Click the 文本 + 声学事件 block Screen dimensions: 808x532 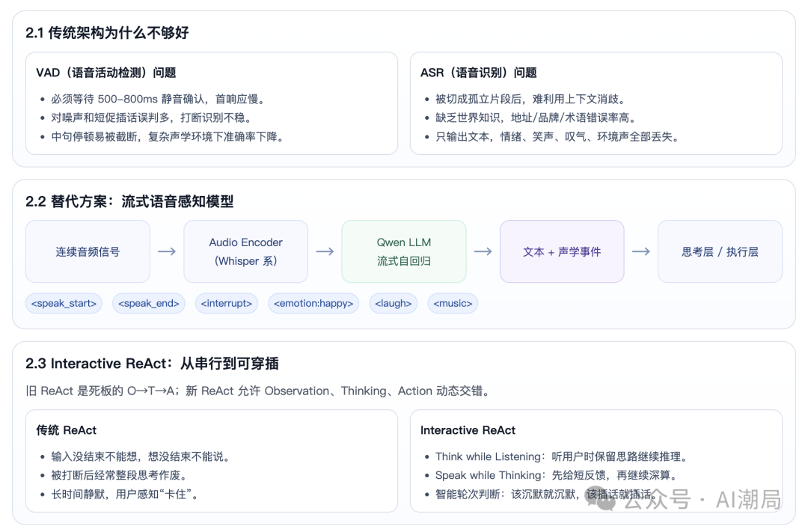(x=562, y=251)
